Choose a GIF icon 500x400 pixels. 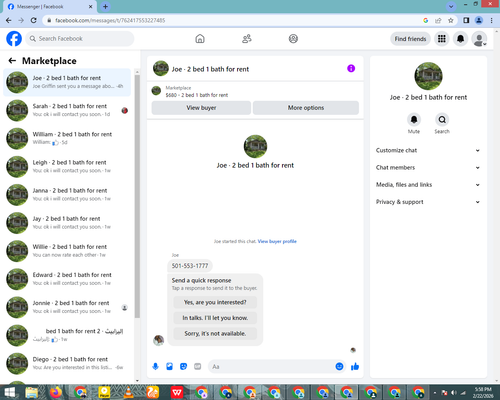tap(198, 367)
